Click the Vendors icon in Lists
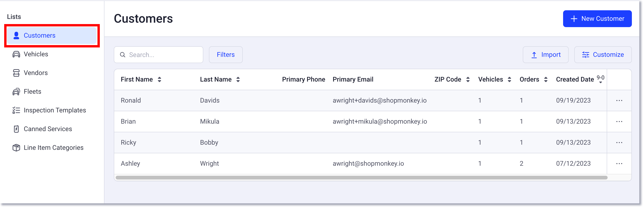 [x=16, y=73]
